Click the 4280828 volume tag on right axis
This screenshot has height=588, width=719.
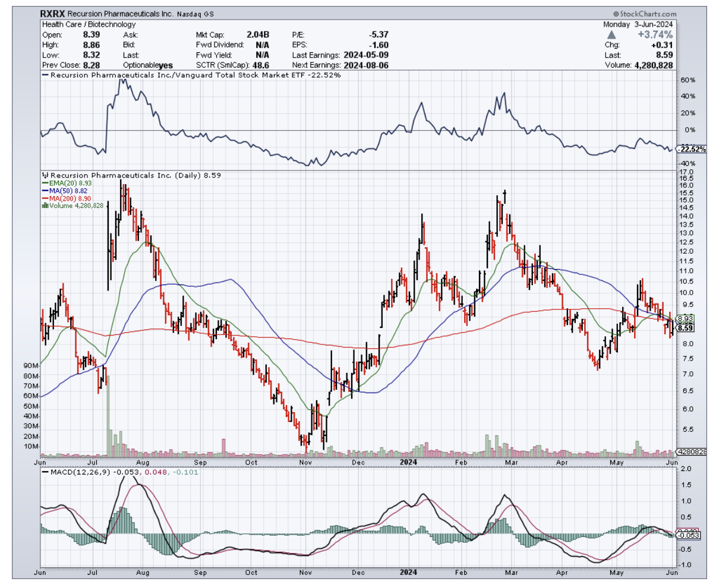tap(692, 452)
